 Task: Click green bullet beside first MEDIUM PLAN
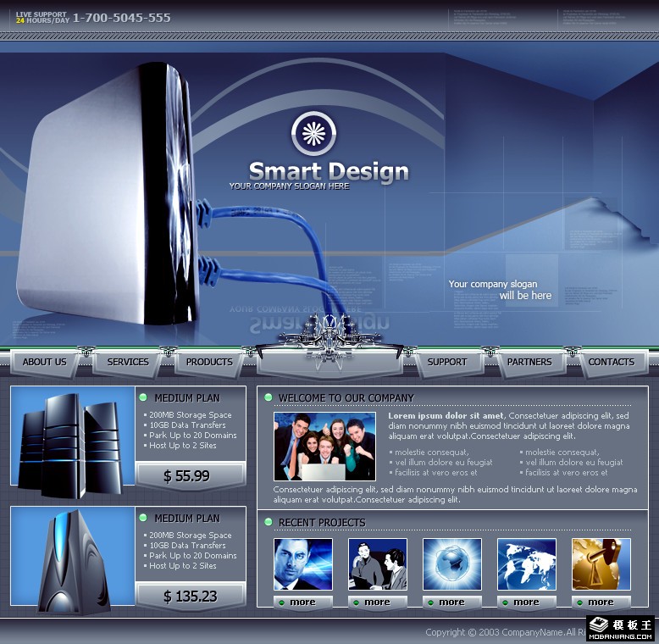click(143, 397)
